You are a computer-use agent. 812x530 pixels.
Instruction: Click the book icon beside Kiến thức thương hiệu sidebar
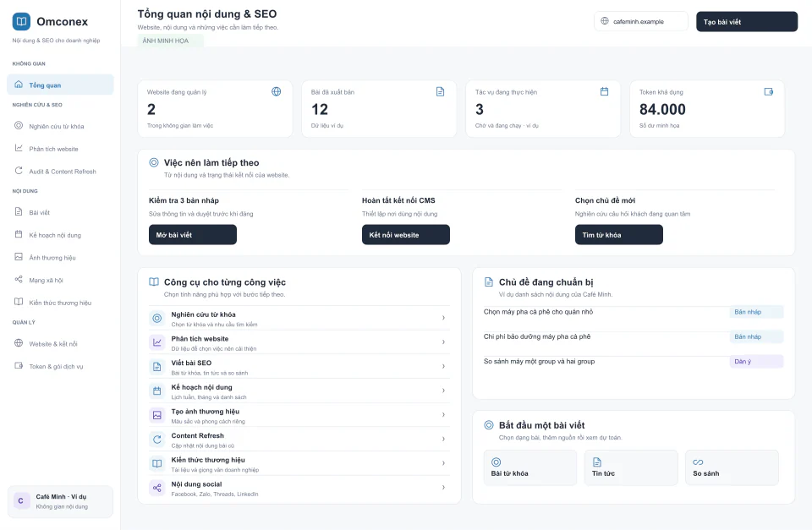coord(19,302)
